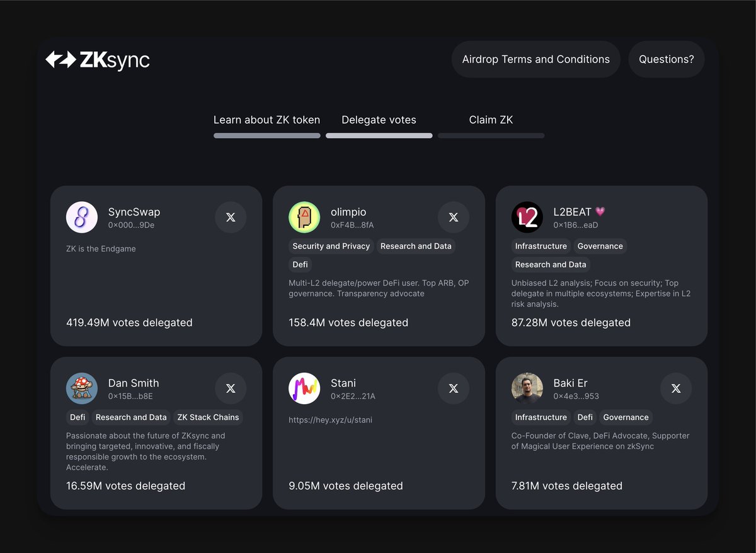This screenshot has height=553, width=756.
Task: Click olimpio's Research and Data tag
Action: tap(416, 246)
